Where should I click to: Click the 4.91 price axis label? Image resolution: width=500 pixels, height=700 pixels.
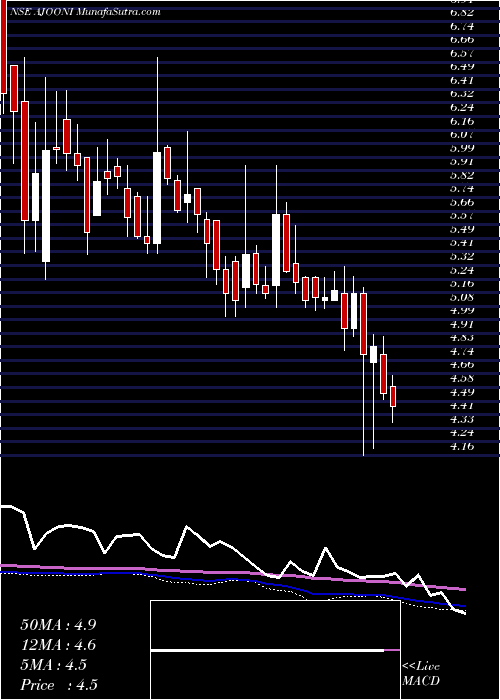click(462, 324)
